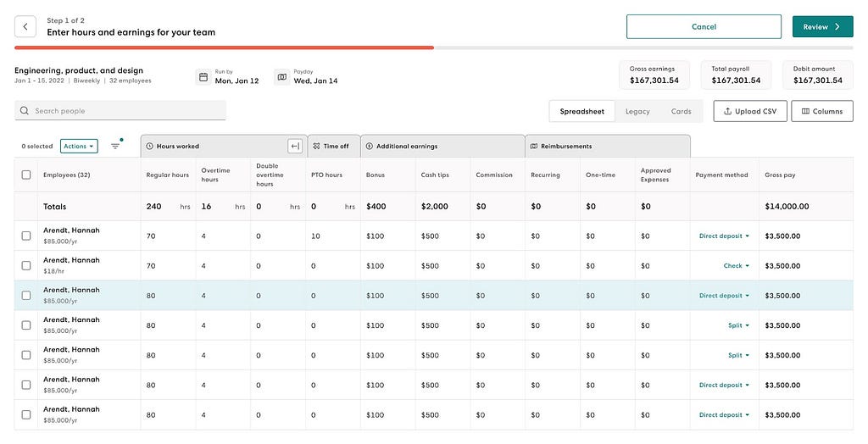Click the filter icon beside Actions
Screen dimensions: 868x444
coord(115,146)
